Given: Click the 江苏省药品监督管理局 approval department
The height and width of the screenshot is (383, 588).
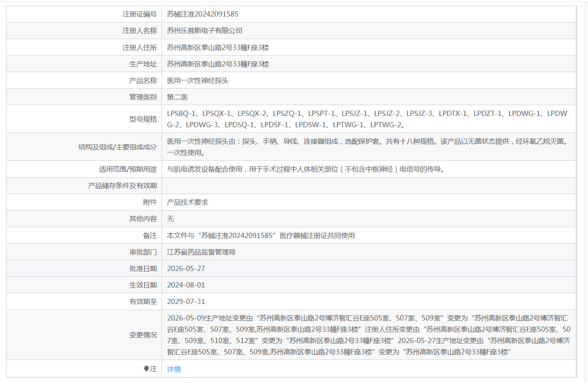Looking at the screenshot, I should click(x=201, y=252).
